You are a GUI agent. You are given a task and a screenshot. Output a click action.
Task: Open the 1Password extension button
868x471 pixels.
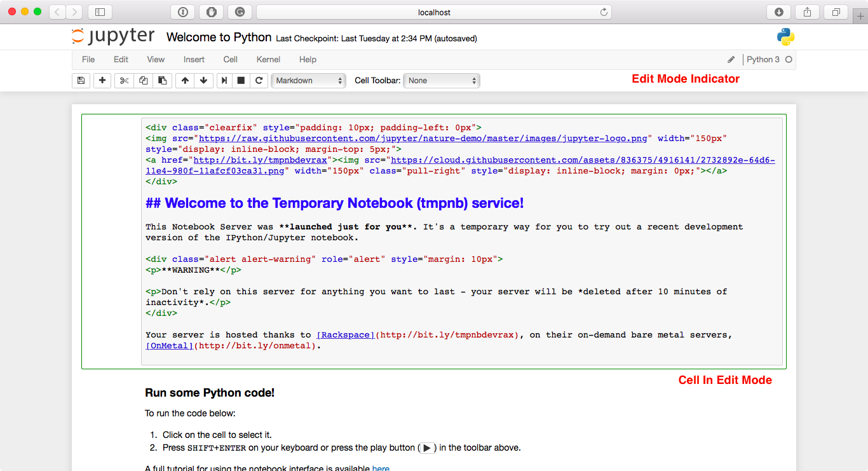pyautogui.click(x=183, y=12)
